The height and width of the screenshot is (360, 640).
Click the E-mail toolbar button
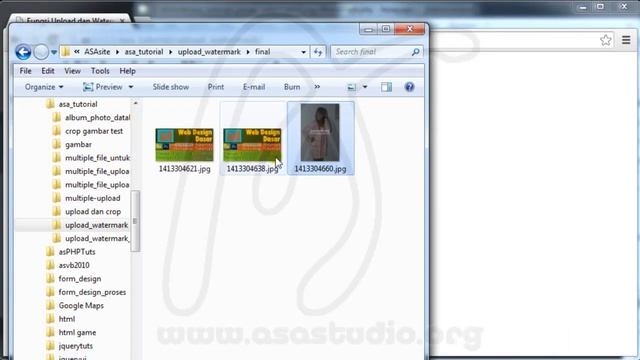254,87
